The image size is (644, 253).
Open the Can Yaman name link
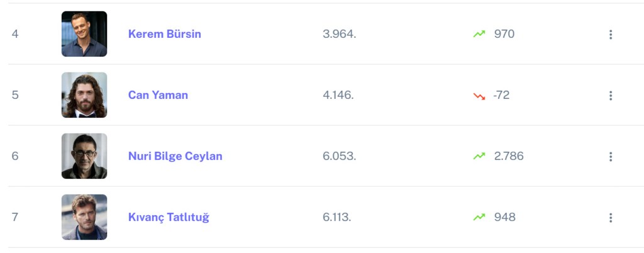click(x=158, y=95)
